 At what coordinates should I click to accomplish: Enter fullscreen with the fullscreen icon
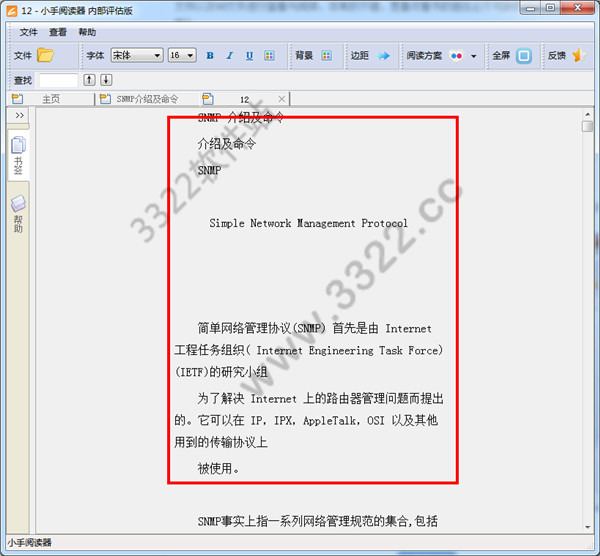(x=524, y=56)
